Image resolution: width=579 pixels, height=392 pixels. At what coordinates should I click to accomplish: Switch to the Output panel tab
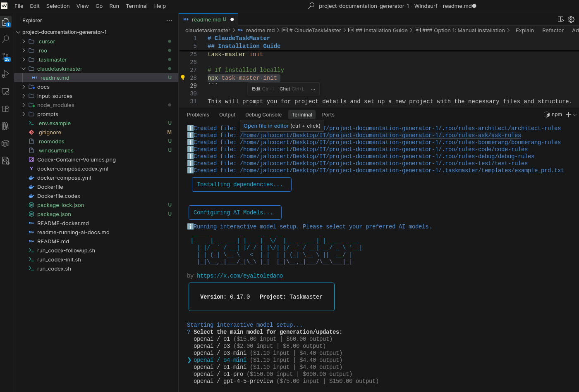(227, 114)
